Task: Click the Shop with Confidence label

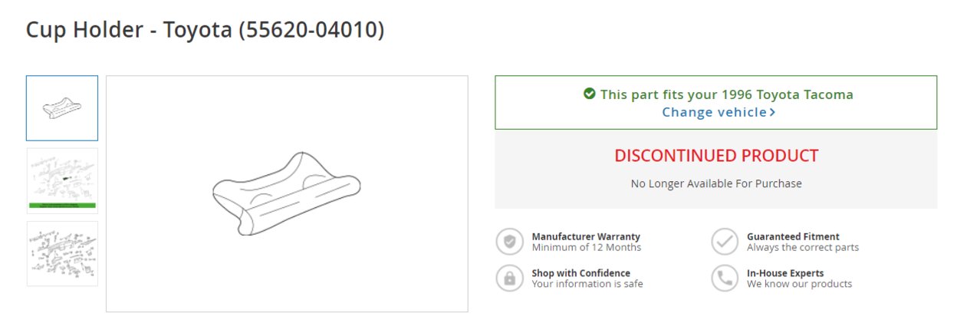Action: coord(581,272)
